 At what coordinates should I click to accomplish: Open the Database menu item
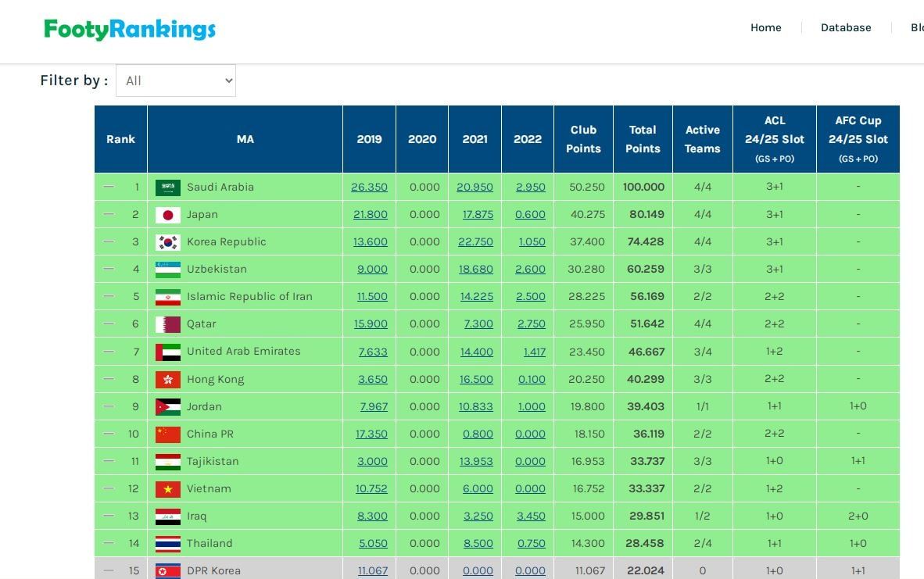[x=845, y=27]
